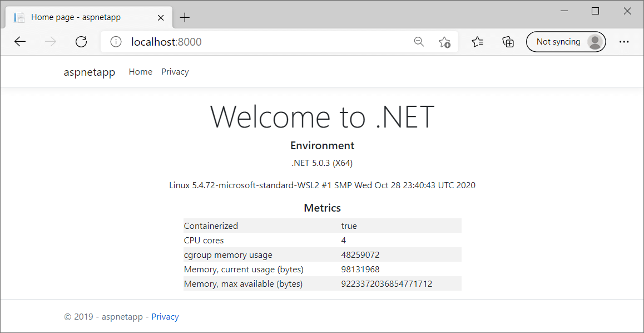Click the Containerized row label
644x333 pixels.
coord(211,226)
